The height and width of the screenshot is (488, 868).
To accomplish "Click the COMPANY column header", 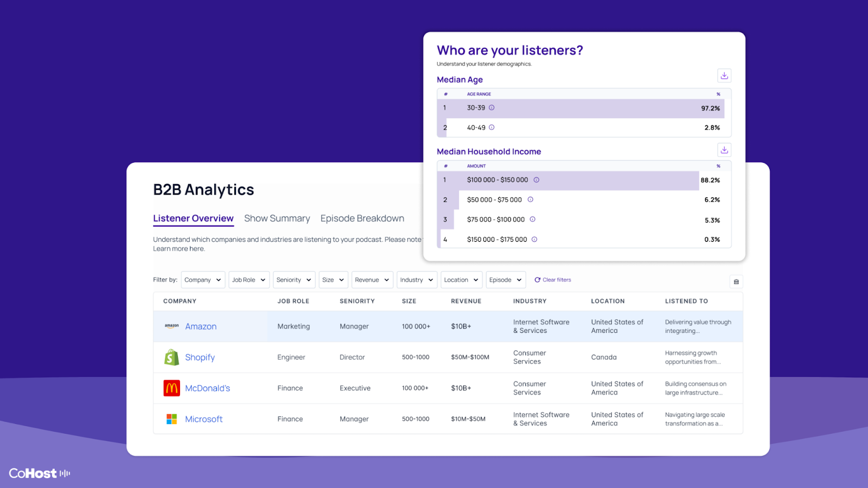I will pyautogui.click(x=180, y=301).
